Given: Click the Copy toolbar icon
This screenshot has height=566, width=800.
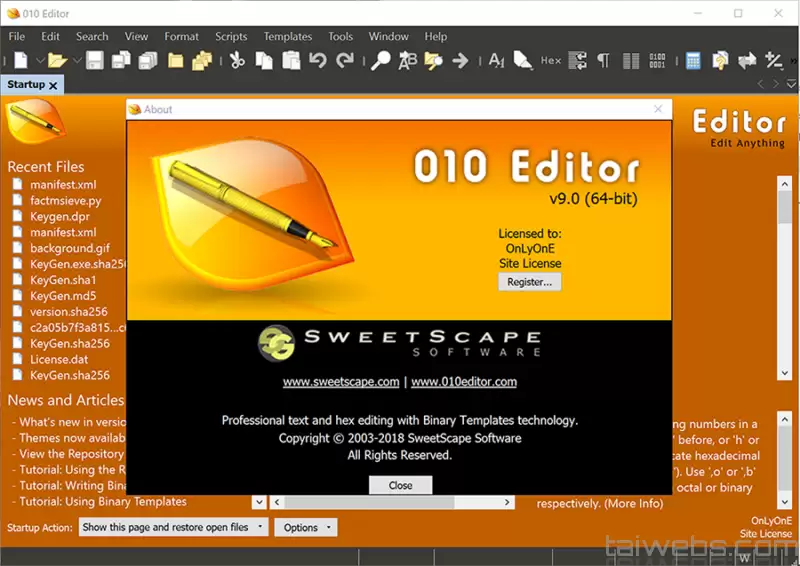Looking at the screenshot, I should tap(264, 60).
